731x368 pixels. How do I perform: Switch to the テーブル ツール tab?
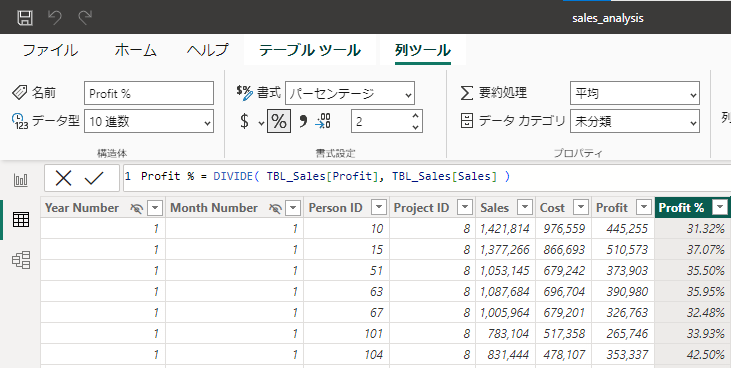(310, 50)
